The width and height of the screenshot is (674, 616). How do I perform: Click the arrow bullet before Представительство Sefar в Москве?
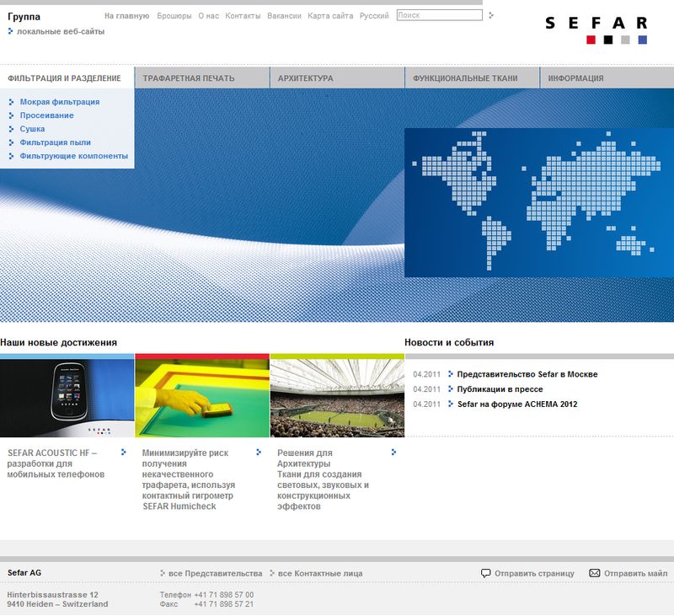pyautogui.click(x=450, y=374)
